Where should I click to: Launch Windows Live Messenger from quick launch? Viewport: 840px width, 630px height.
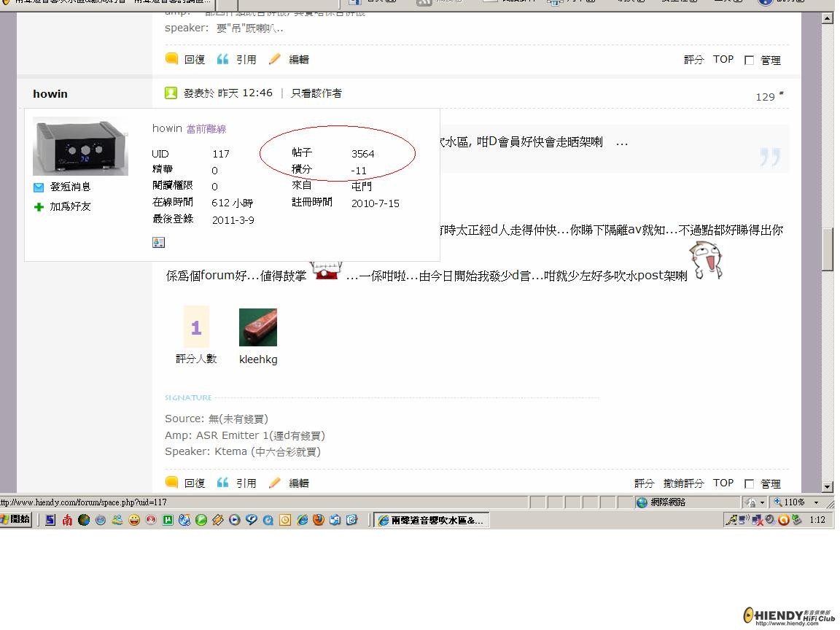coord(117,520)
